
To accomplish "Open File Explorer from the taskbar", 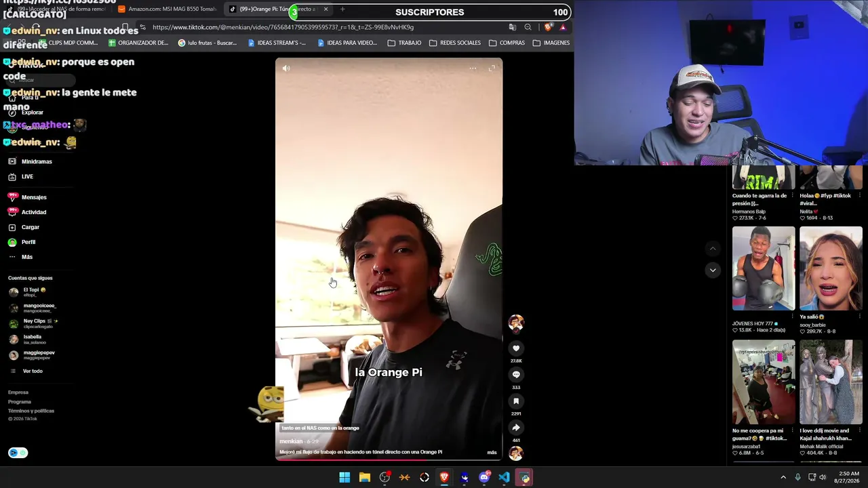I will [x=364, y=477].
